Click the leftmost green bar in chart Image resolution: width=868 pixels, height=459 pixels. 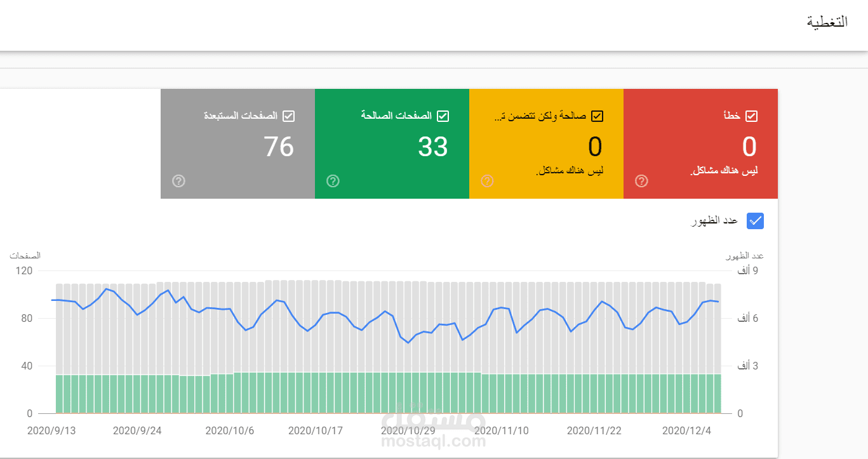[59, 394]
